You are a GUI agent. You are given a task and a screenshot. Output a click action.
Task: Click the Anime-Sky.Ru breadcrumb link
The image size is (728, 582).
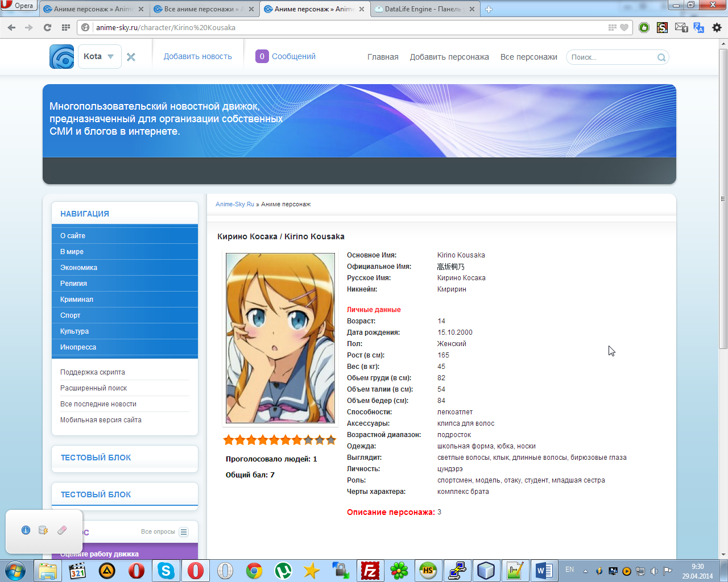235,204
